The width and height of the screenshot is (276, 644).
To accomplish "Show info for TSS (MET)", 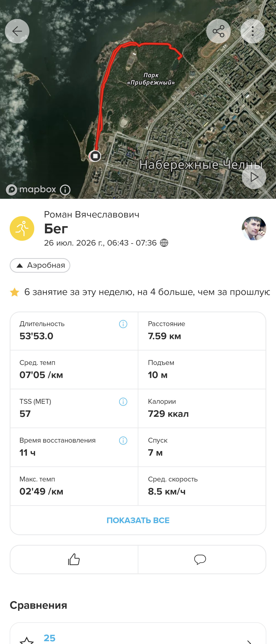I will coord(123,402).
